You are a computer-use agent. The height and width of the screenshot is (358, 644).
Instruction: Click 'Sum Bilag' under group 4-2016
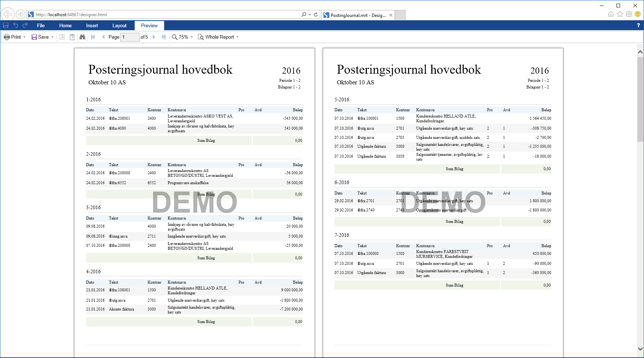[x=206, y=322]
